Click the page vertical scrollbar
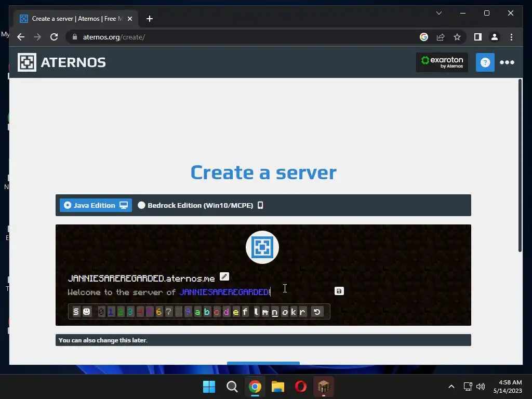 coord(520,166)
